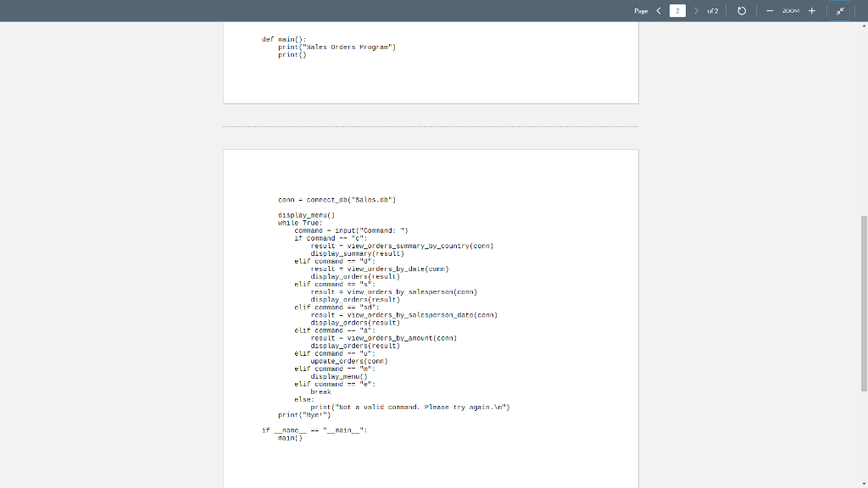868x488 pixels.
Task: Go to the previous page
Action: (658, 11)
